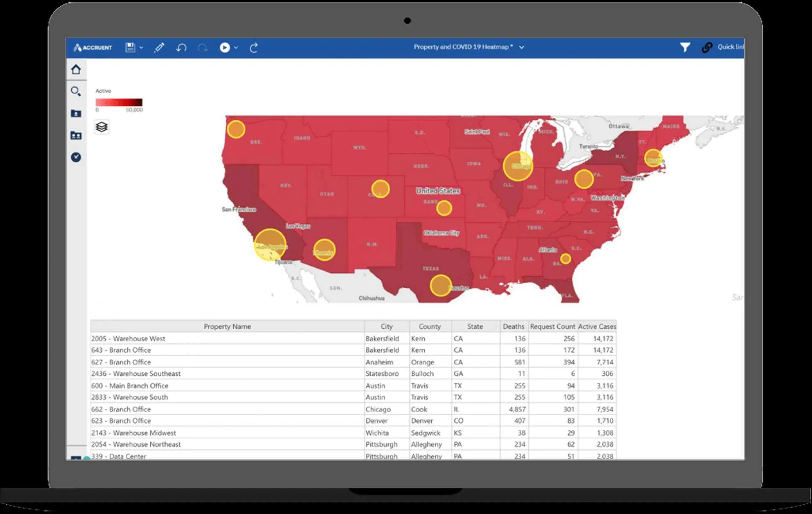Screen dimensions: 812x514
Task: Select the 2005 - Warehouse West row
Action: tap(129, 338)
